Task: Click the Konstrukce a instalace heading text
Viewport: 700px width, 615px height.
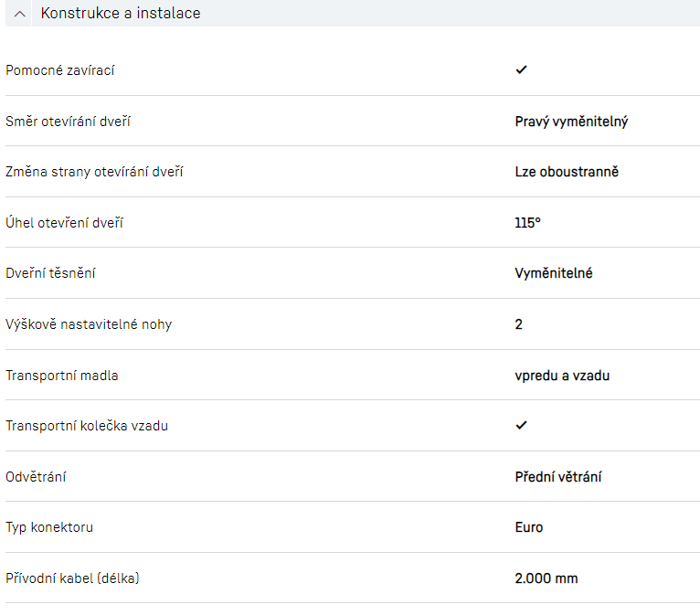Action: (x=120, y=14)
